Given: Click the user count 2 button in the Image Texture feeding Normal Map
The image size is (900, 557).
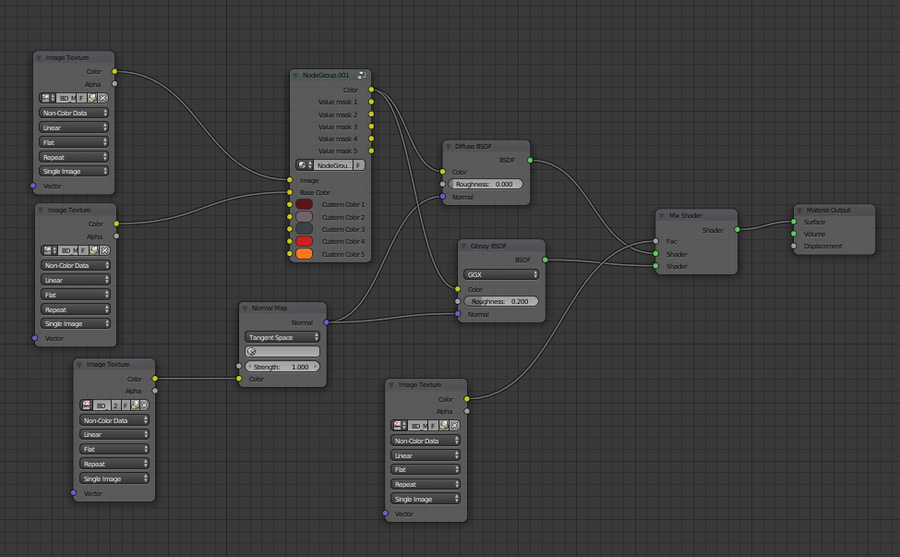Looking at the screenshot, I should coord(115,405).
